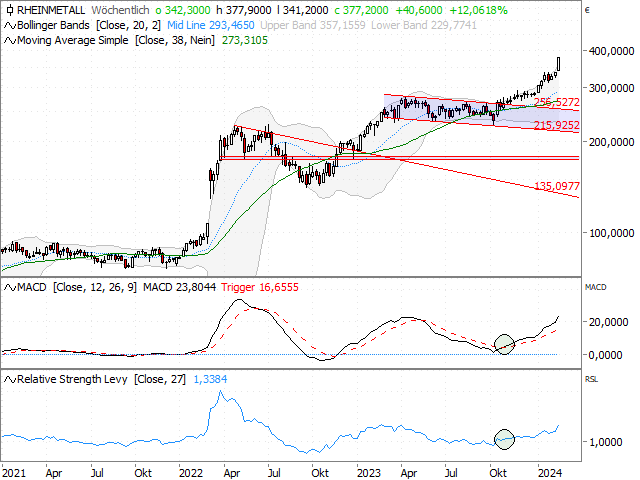Click the Lower Band 229,7741 value
This screenshot has width=640, height=480.
[424, 25]
